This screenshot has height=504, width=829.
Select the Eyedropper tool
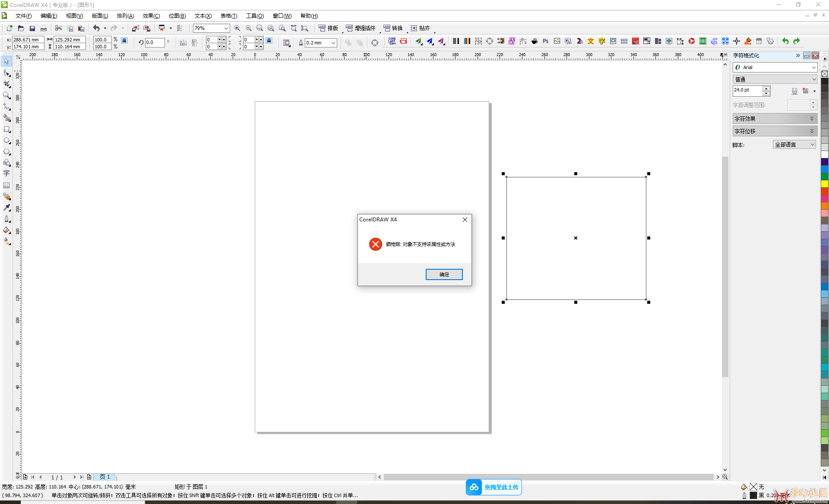(6, 208)
